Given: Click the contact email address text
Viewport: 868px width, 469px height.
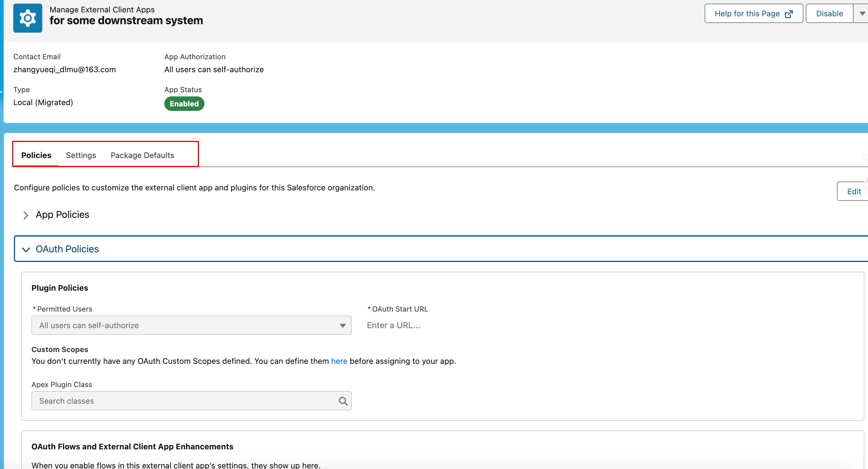Looking at the screenshot, I should click(64, 70).
